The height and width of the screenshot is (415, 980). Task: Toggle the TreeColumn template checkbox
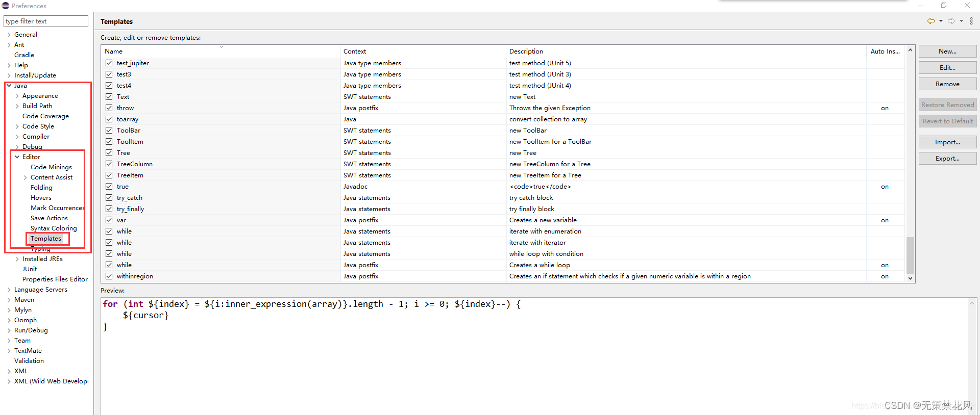[109, 164]
